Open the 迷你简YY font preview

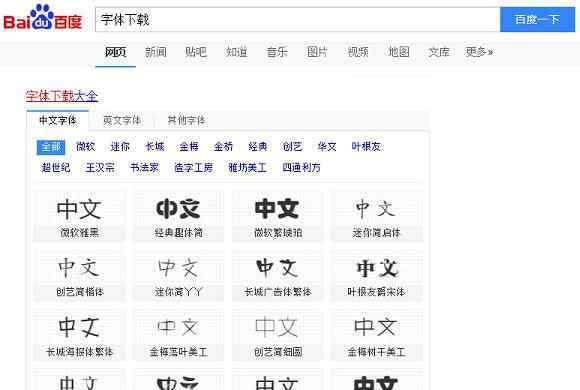coord(178,275)
